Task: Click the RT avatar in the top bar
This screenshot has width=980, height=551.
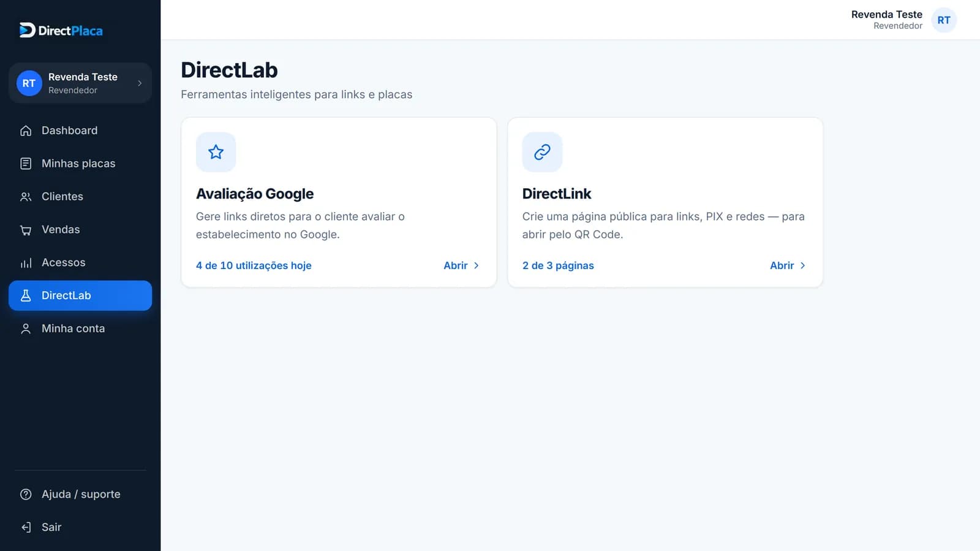Action: (944, 20)
